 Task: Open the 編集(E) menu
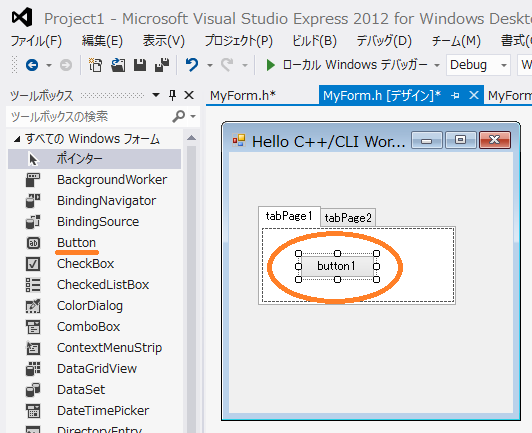pyautogui.click(x=102, y=41)
